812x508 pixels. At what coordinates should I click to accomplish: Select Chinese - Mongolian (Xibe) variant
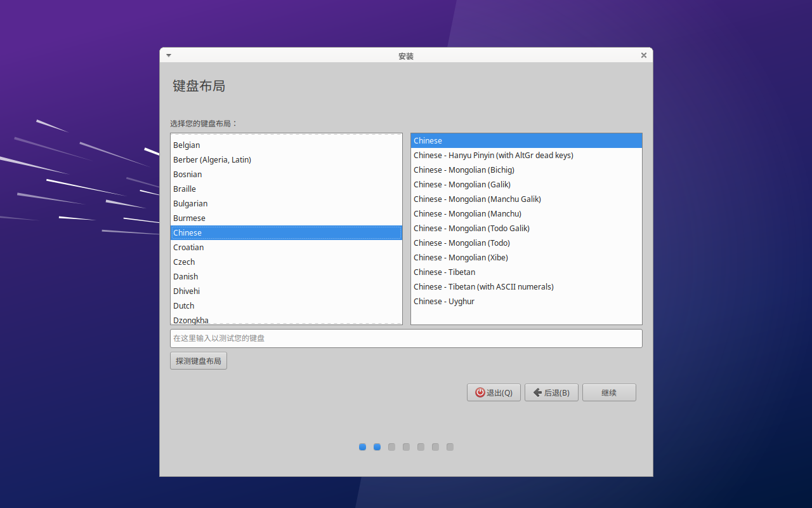click(x=527, y=257)
